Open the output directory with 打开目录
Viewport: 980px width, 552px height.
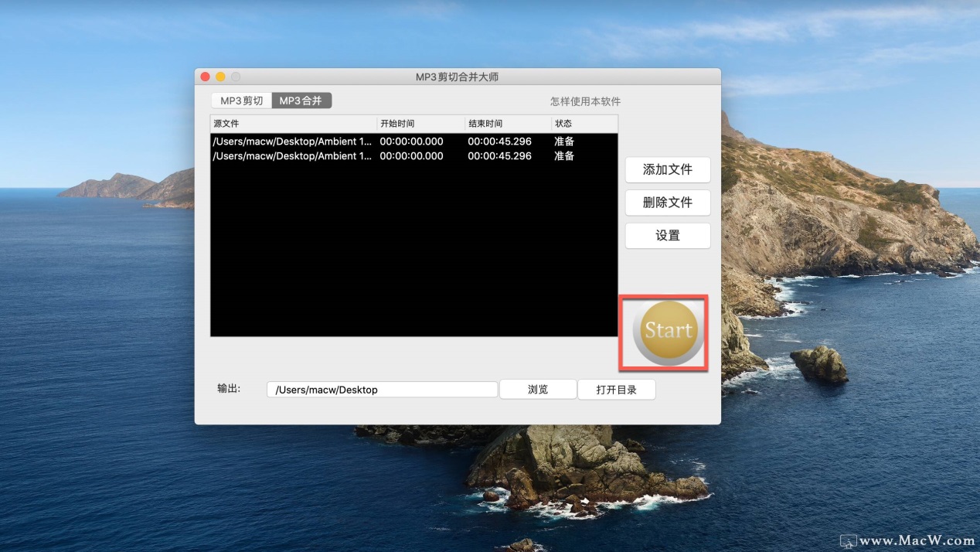tap(616, 390)
